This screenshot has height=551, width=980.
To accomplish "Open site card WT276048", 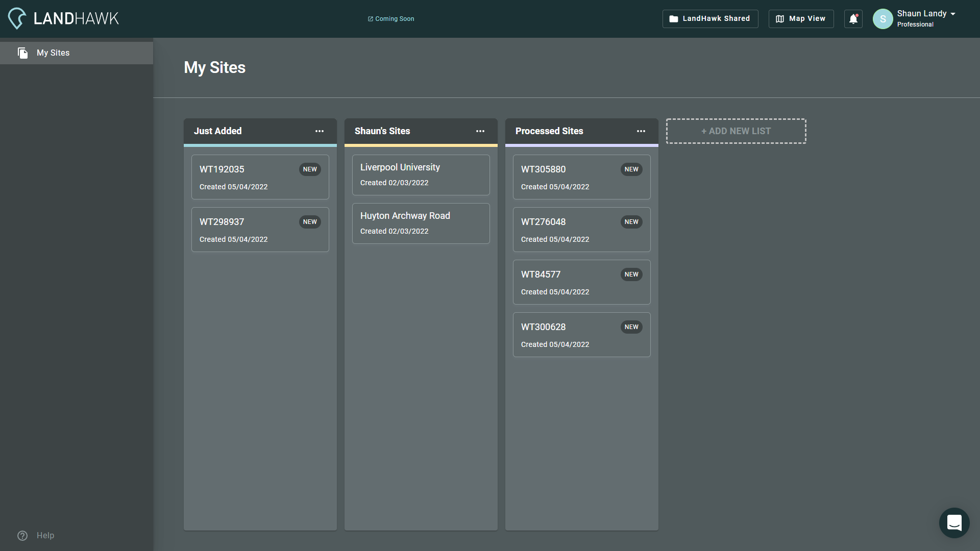I will (582, 230).
